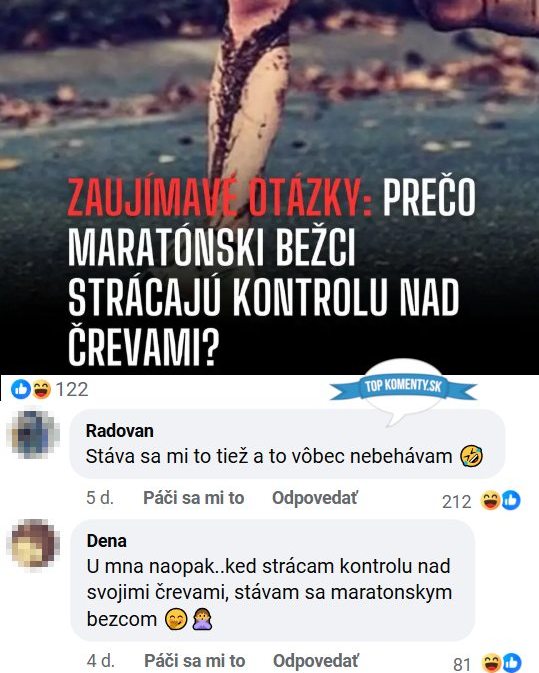539x673 pixels.
Task: Reply to Dena's comment with Odpovedať
Action: click(315, 661)
